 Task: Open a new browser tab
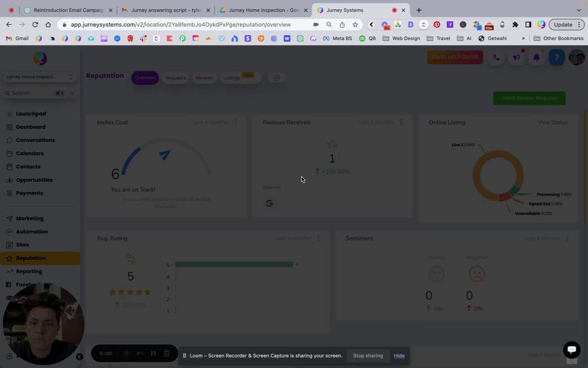[419, 10]
